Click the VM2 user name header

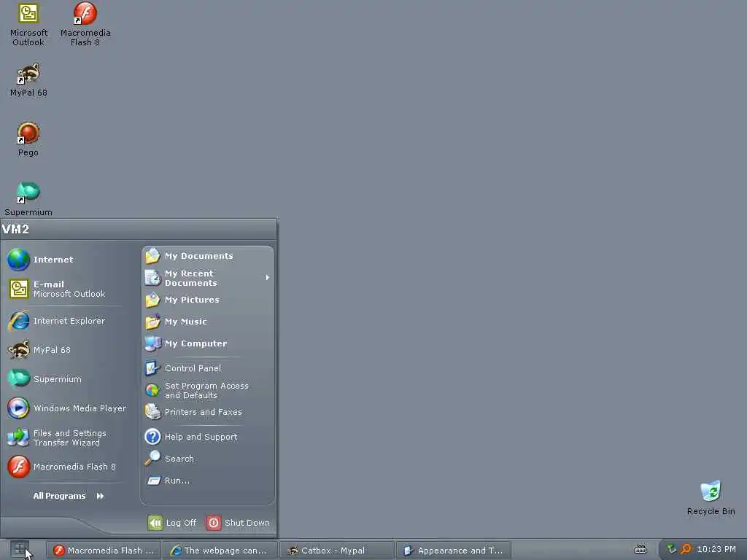(x=16, y=230)
